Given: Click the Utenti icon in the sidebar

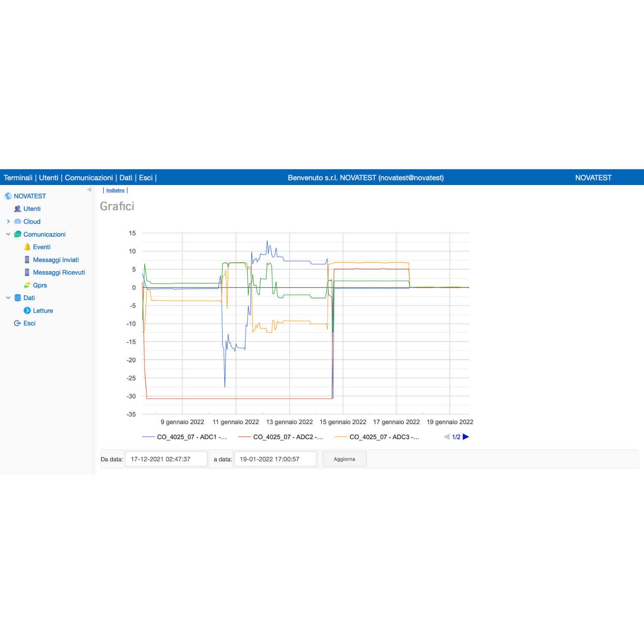Looking at the screenshot, I should (17, 209).
